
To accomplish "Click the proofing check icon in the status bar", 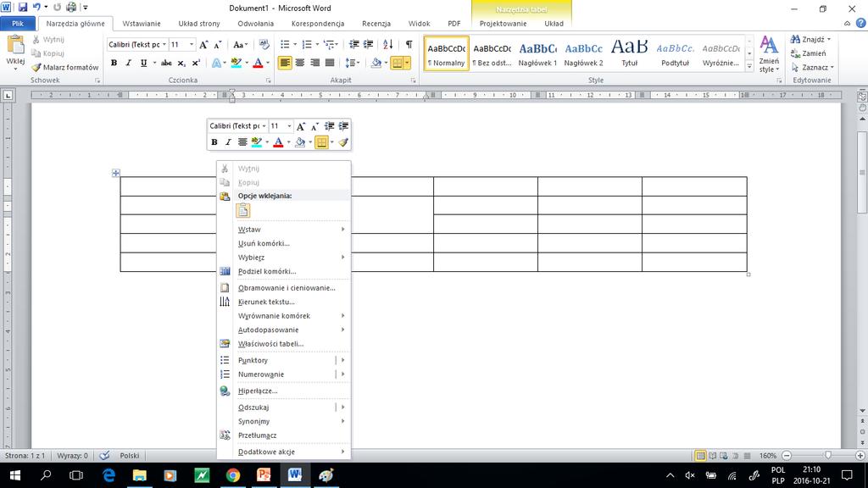I will [104, 456].
